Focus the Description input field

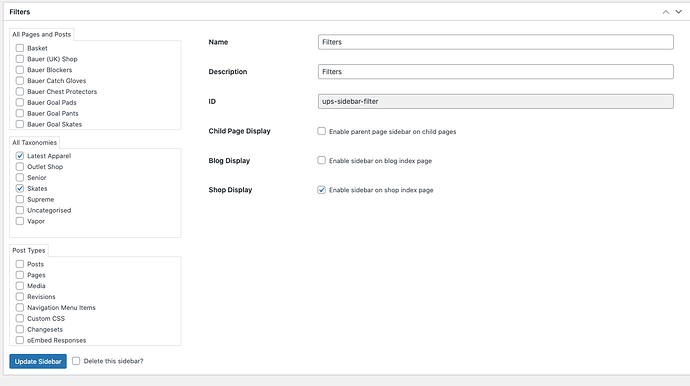pyautogui.click(x=495, y=71)
